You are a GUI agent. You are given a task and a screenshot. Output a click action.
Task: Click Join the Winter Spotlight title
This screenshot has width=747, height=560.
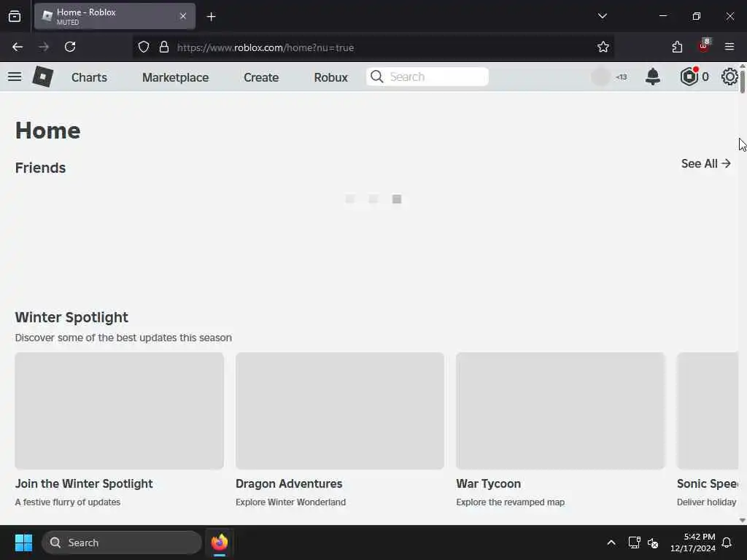tap(84, 484)
